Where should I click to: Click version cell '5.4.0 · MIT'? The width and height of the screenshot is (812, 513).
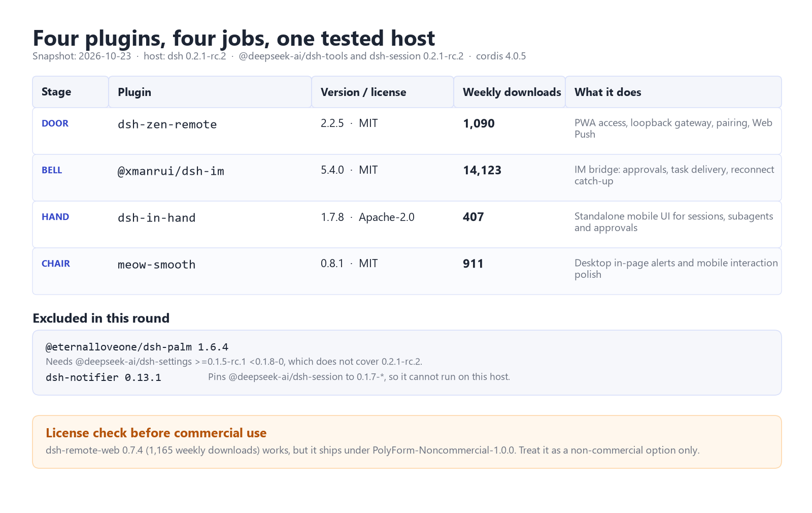(x=349, y=170)
